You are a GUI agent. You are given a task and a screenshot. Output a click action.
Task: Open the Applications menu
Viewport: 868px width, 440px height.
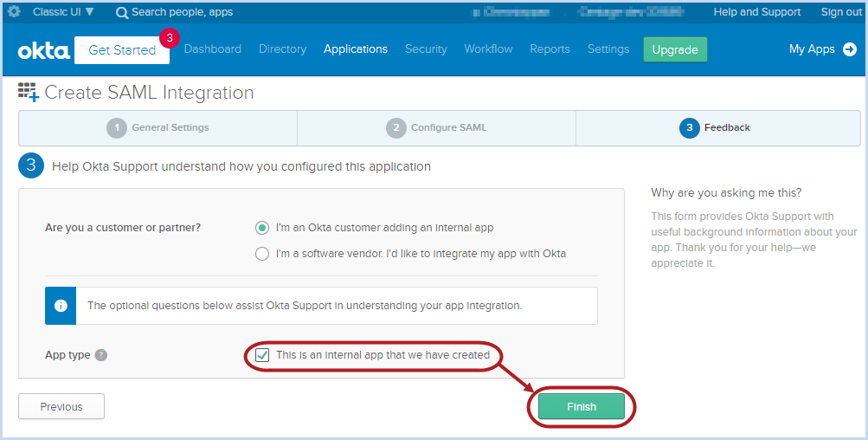pos(356,49)
